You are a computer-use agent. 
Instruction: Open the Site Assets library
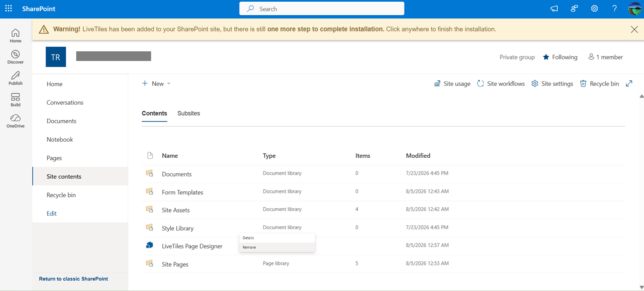[176, 210]
